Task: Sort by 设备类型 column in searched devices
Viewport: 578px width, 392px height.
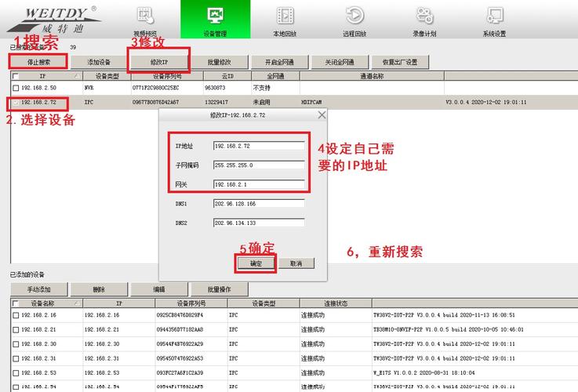Action: pos(107,76)
